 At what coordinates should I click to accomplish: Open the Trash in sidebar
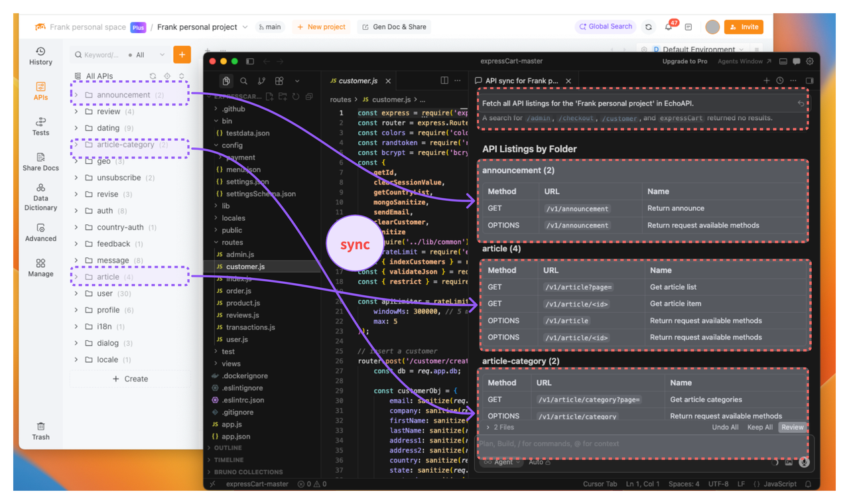(x=40, y=431)
